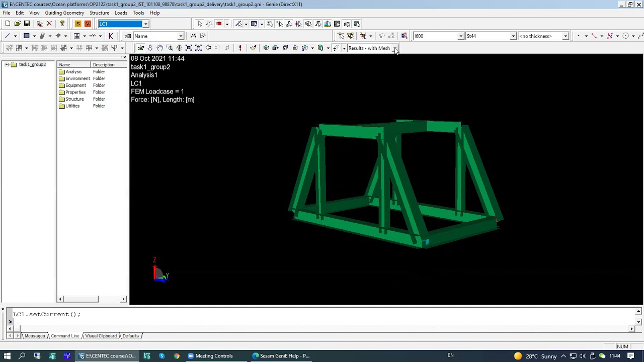Save the model with the floppy icon
The width and height of the screenshot is (644, 362).
coord(27,24)
